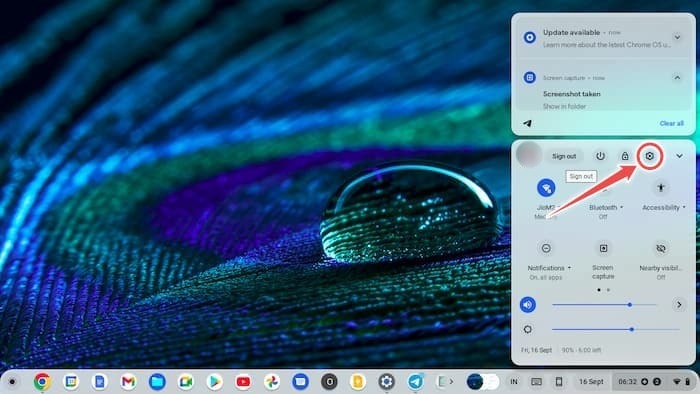The width and height of the screenshot is (700, 394).
Task: Open Google Meet from the shelf
Action: click(x=186, y=382)
